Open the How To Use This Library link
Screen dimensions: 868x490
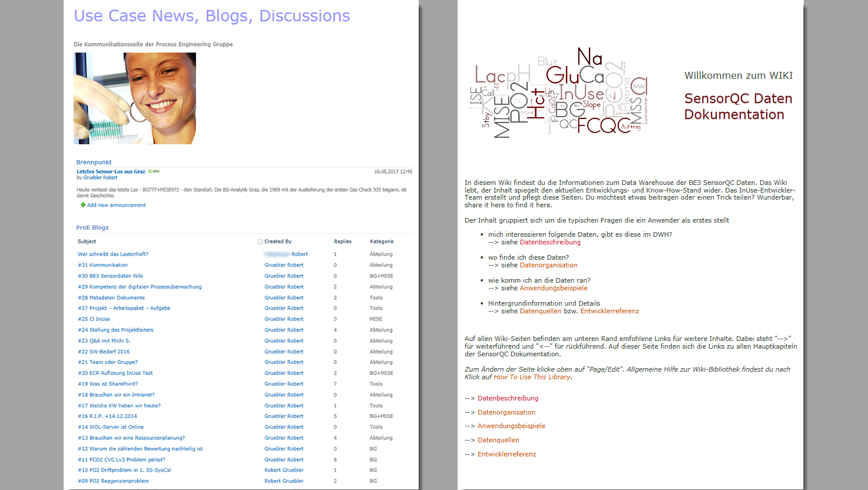click(x=532, y=377)
